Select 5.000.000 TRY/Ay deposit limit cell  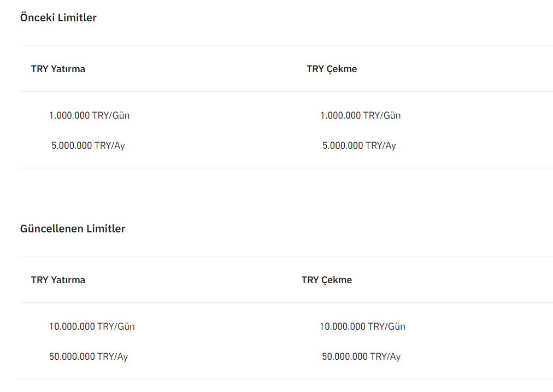coord(88,145)
